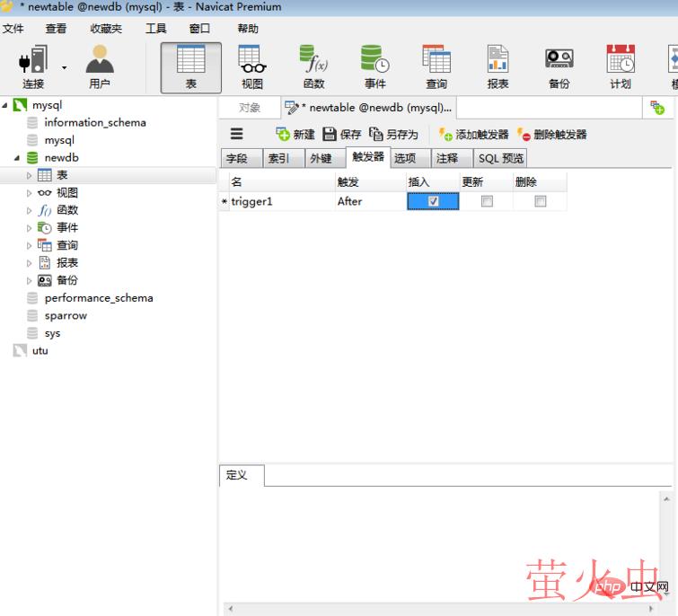Click the 保存 button
Image resolution: width=678 pixels, height=616 pixels.
pyautogui.click(x=341, y=135)
